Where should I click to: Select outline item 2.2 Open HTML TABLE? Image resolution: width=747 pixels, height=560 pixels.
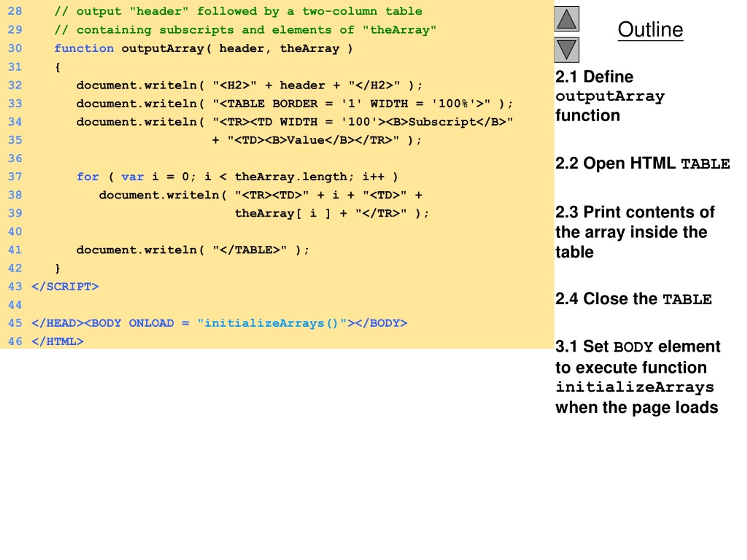coord(642,163)
